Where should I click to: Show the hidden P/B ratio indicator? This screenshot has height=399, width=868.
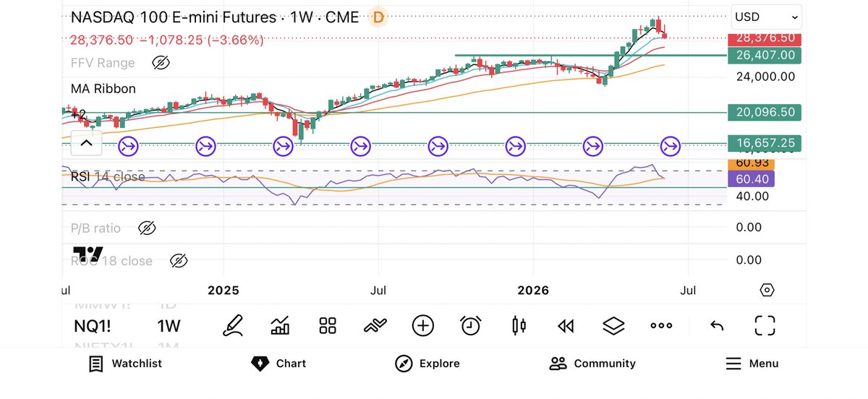146,228
